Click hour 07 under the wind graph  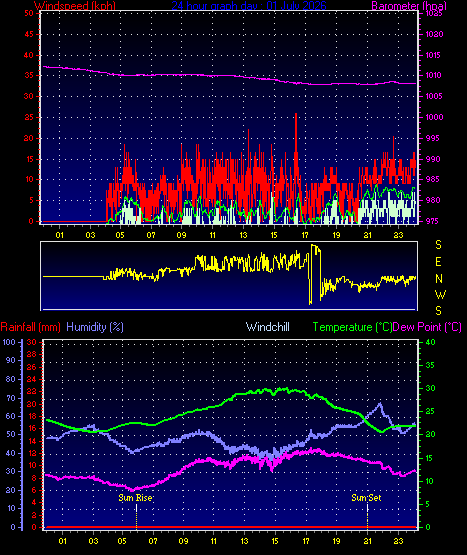coord(151,235)
